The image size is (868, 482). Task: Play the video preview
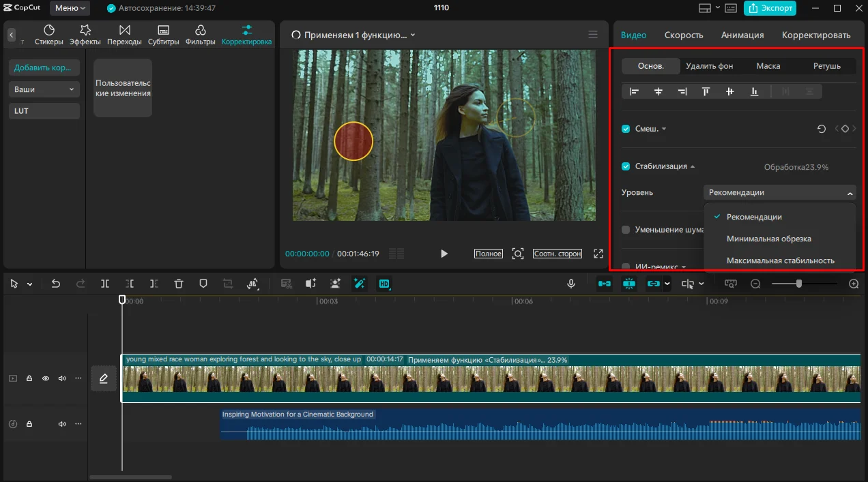point(444,254)
